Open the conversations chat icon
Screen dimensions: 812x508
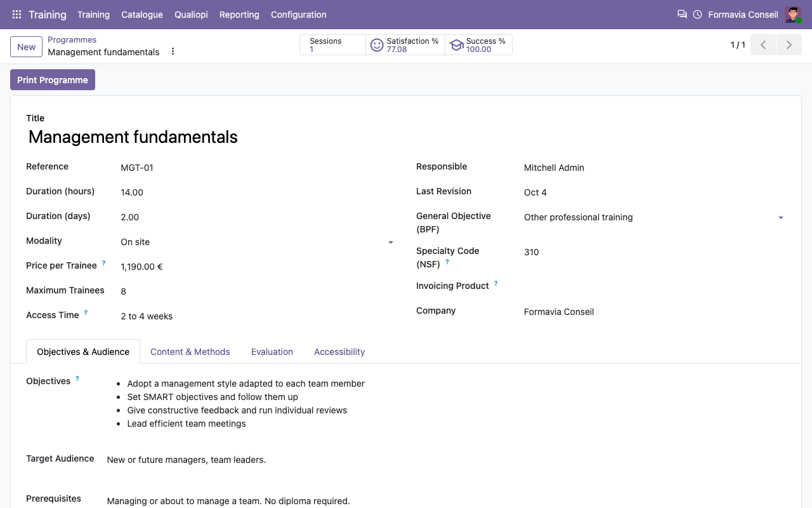click(x=682, y=15)
